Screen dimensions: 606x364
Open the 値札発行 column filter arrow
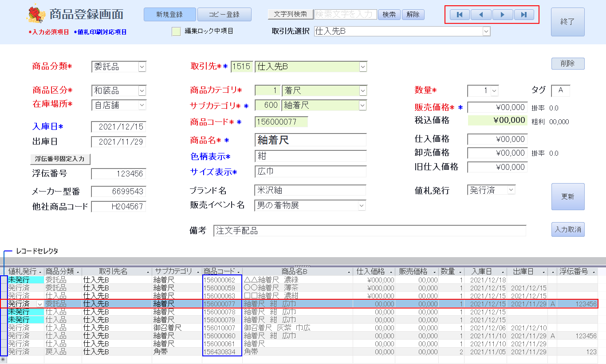(x=40, y=272)
